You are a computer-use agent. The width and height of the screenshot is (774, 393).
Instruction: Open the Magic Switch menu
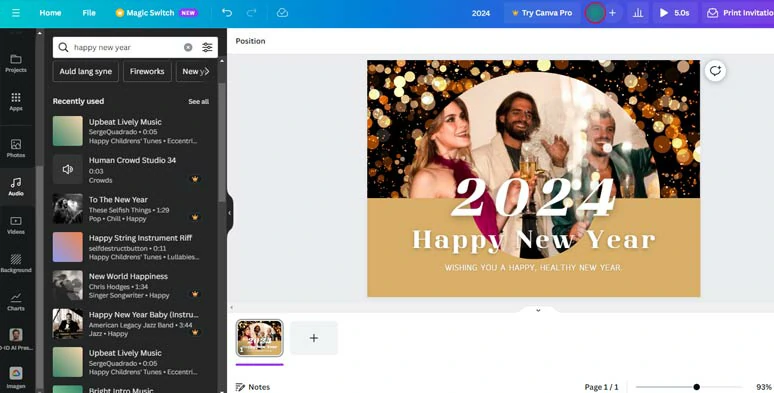tap(156, 13)
